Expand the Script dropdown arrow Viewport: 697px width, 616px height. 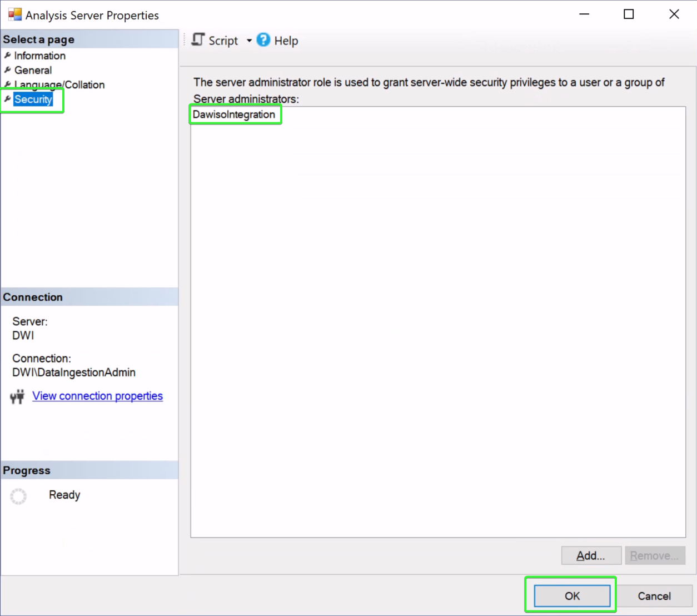pyautogui.click(x=249, y=41)
